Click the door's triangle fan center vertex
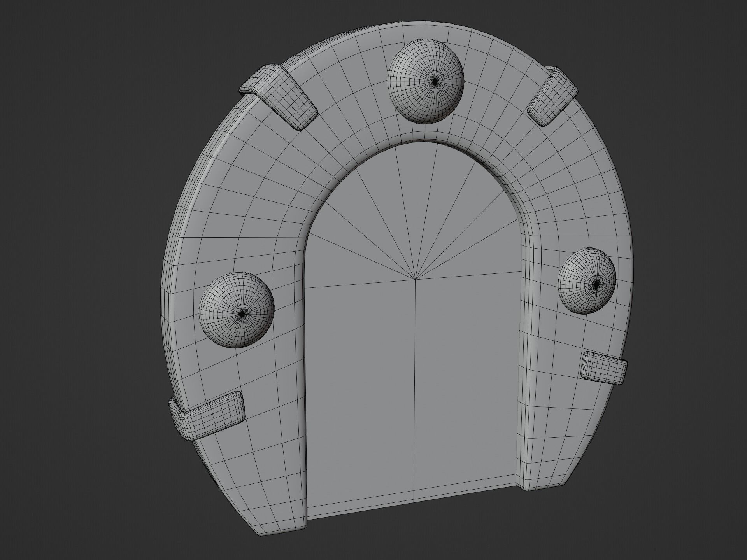 [x=416, y=279]
